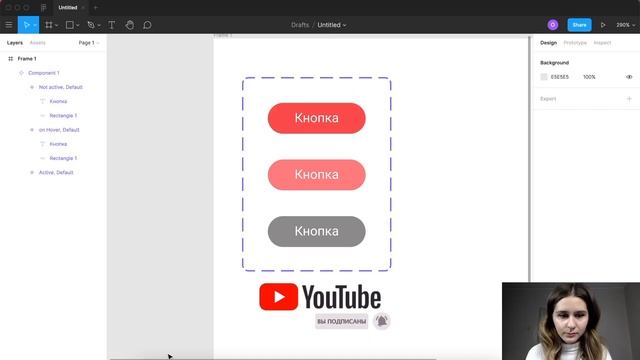Viewport: 640px width, 360px height.
Task: Present prototype with play icon
Action: tap(603, 25)
